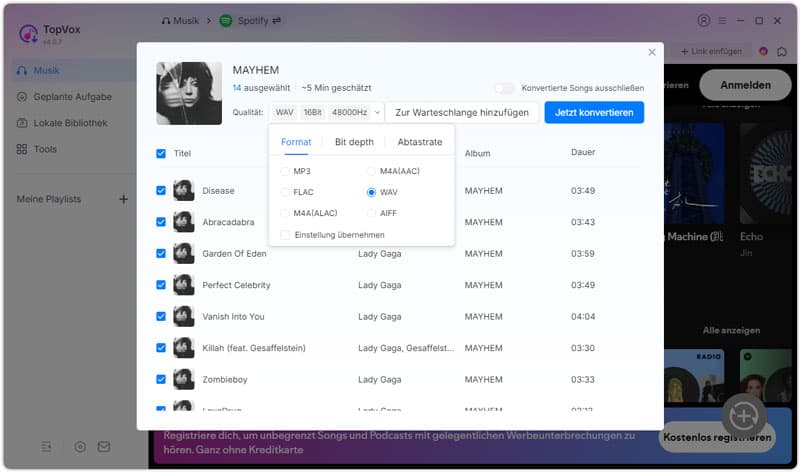Click the list icon at the sidebar bottom

pyautogui.click(x=46, y=447)
